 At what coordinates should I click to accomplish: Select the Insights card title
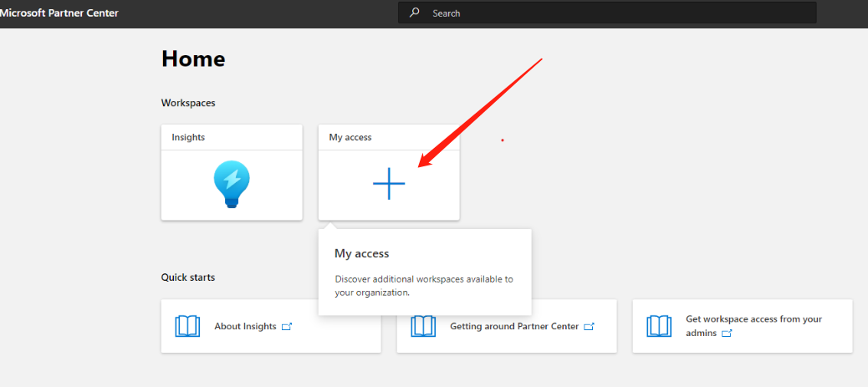188,137
